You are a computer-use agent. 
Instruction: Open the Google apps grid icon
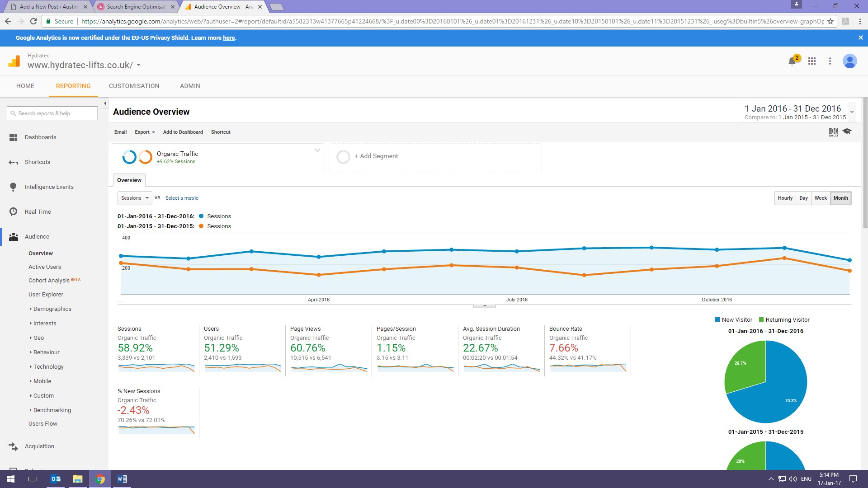coord(812,61)
